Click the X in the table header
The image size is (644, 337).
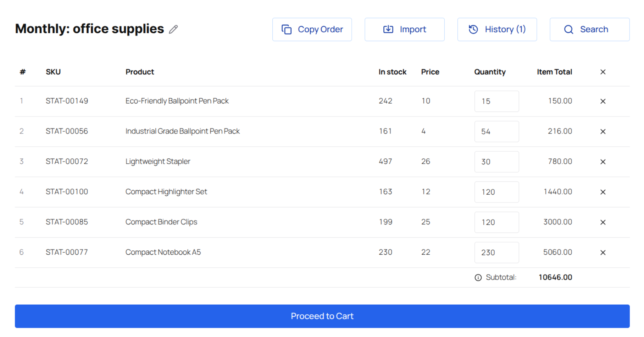(603, 72)
